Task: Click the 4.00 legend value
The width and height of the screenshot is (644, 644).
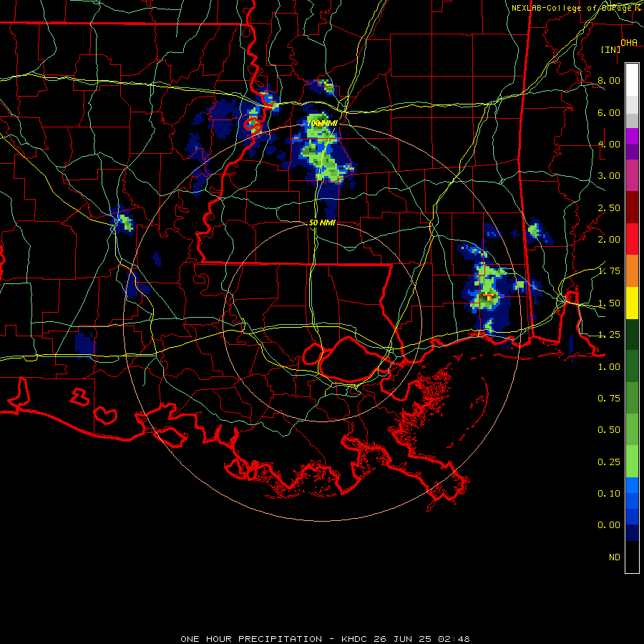Action: [609, 144]
